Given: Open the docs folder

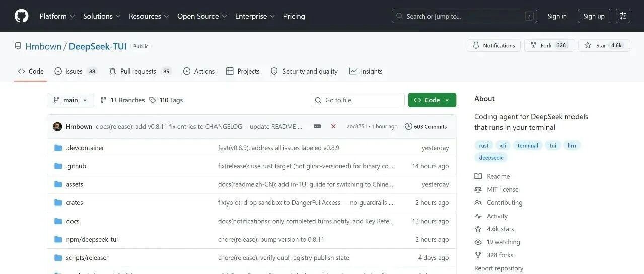Looking at the screenshot, I should pyautogui.click(x=73, y=221).
